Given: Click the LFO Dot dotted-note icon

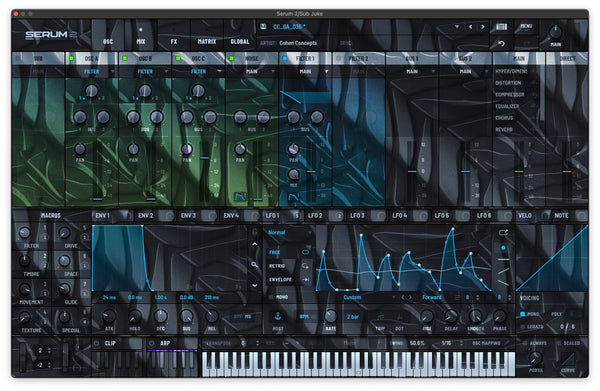Looking at the screenshot, I should [x=399, y=317].
